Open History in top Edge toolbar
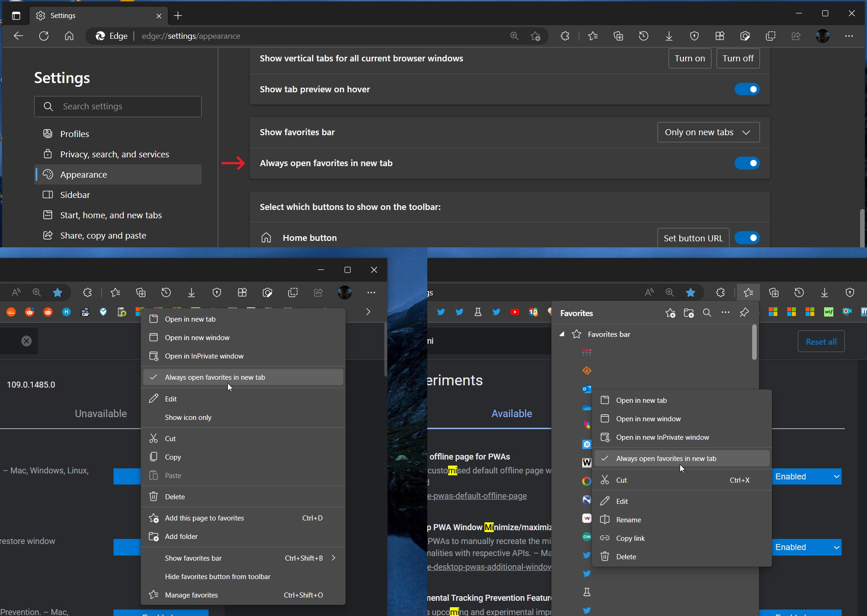Image resolution: width=867 pixels, height=616 pixels. (644, 36)
